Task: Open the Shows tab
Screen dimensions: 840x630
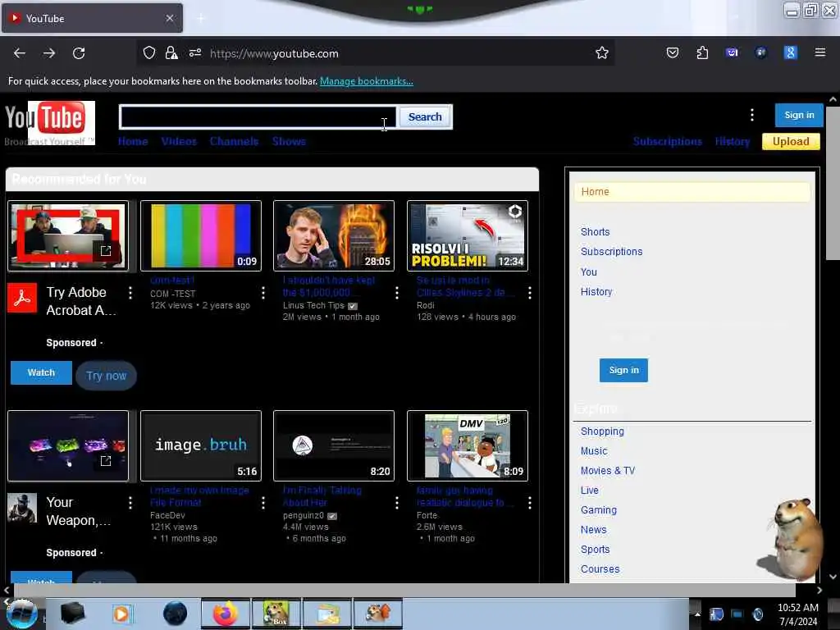Action: [289, 141]
